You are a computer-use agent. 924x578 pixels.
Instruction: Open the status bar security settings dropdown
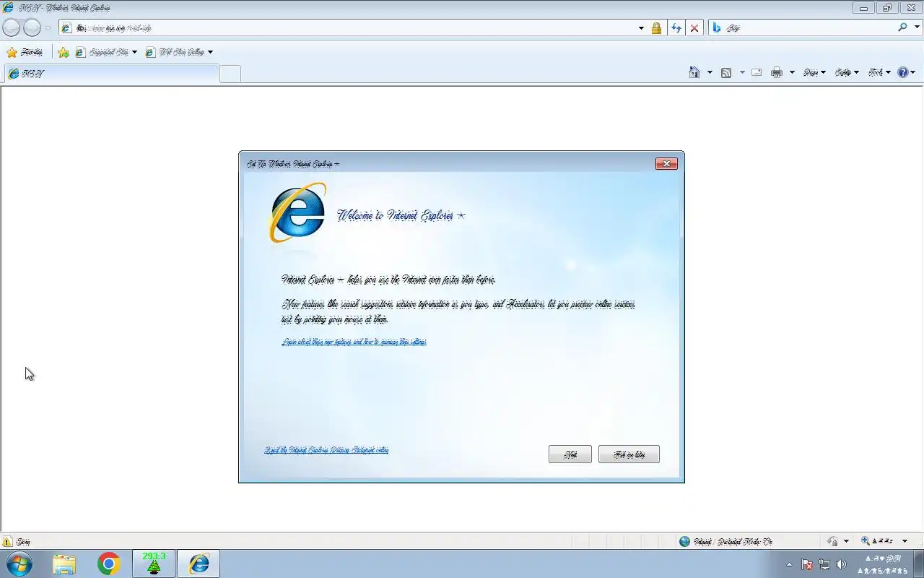point(846,541)
